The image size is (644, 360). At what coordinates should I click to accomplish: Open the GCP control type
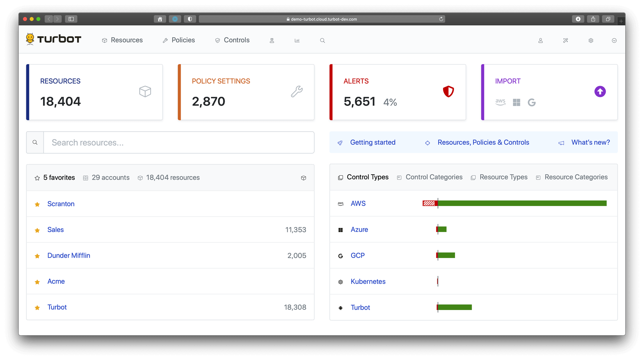[x=358, y=255]
